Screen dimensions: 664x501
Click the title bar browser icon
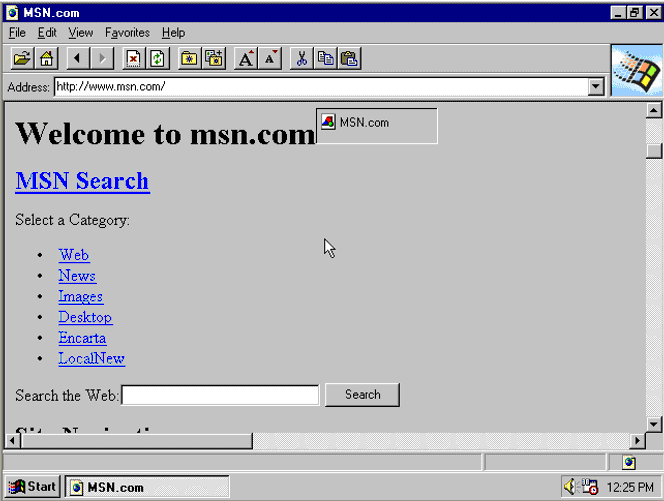[12, 13]
